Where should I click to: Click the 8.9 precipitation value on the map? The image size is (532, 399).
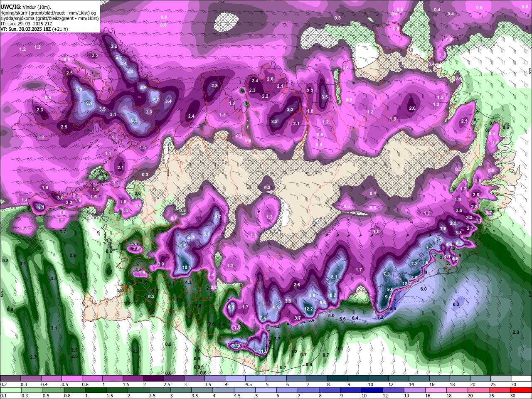(x=414, y=278)
